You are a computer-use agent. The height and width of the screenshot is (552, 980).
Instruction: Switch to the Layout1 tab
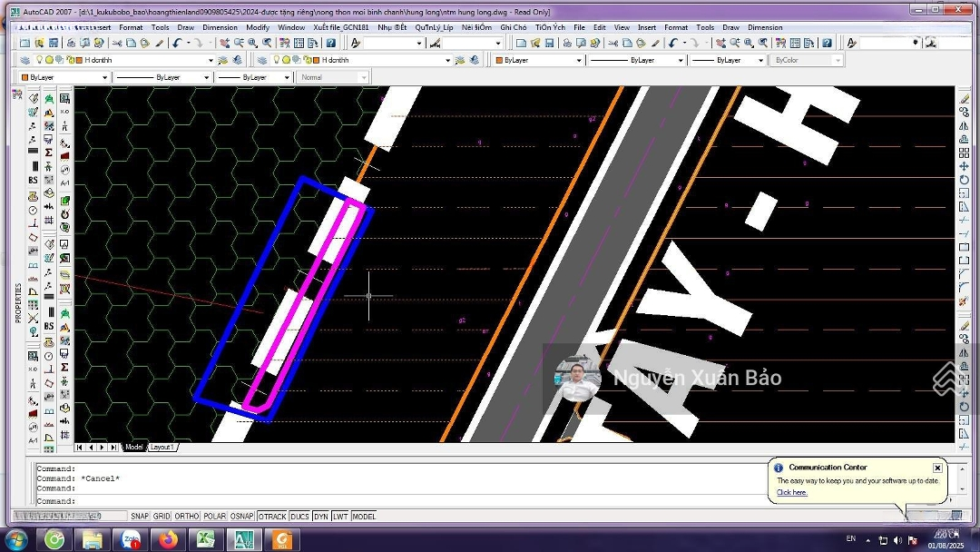tap(162, 448)
